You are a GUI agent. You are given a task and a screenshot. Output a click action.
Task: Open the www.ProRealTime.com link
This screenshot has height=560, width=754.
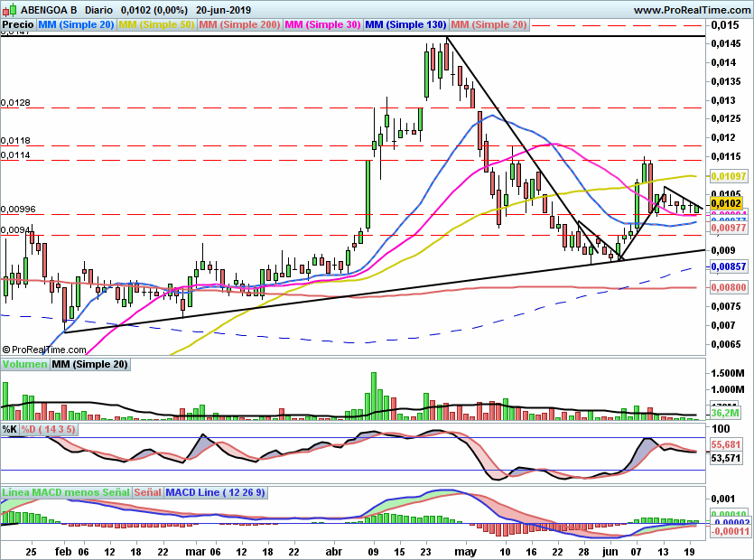tap(693, 10)
